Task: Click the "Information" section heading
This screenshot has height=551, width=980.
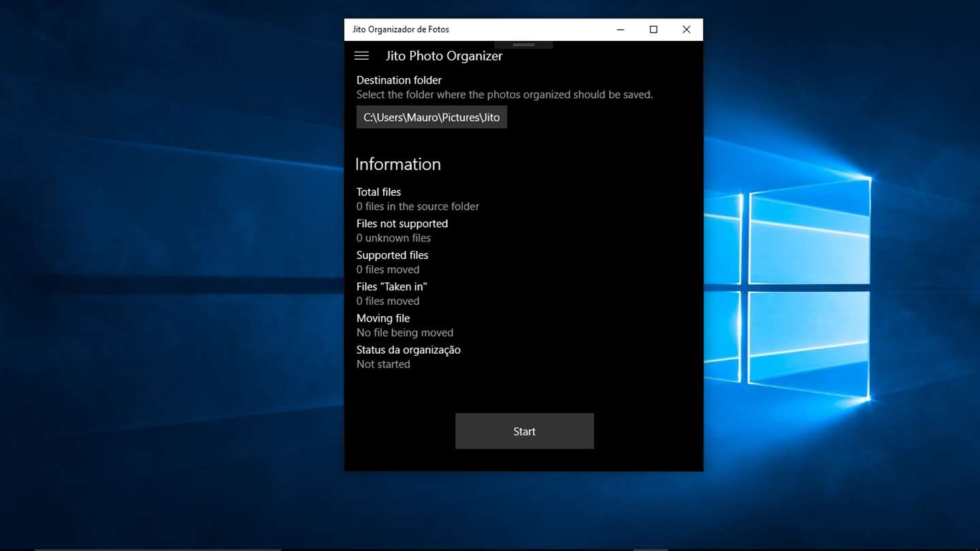Action: pyautogui.click(x=398, y=164)
